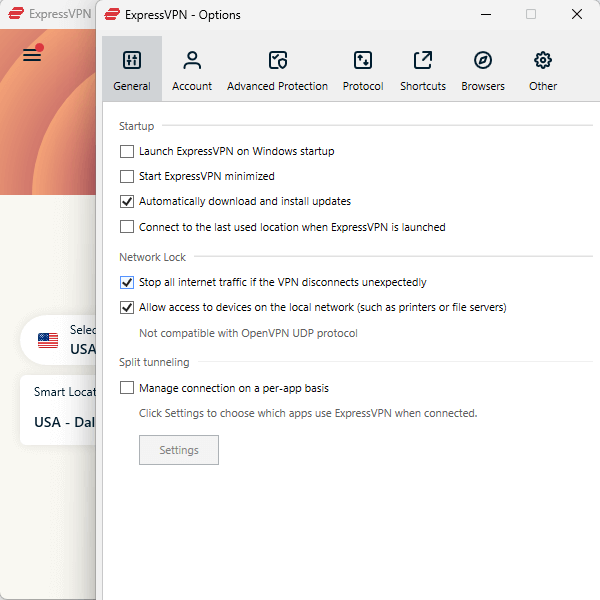The width and height of the screenshot is (600, 600).
Task: Enable Launch ExpressVPN on Windows startup
Action: point(127,152)
